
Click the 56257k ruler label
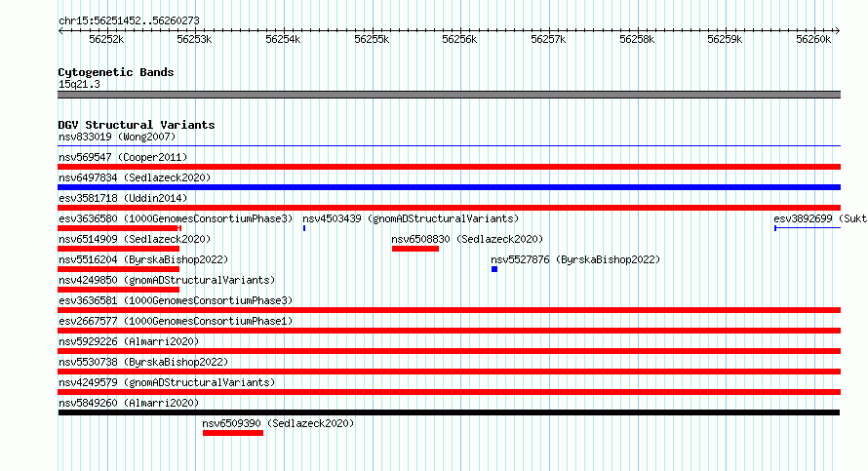(x=548, y=39)
